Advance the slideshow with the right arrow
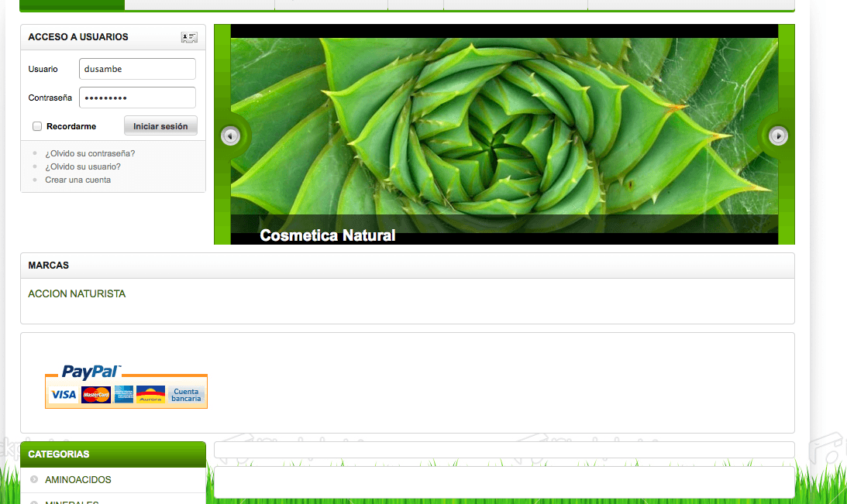 [x=778, y=136]
